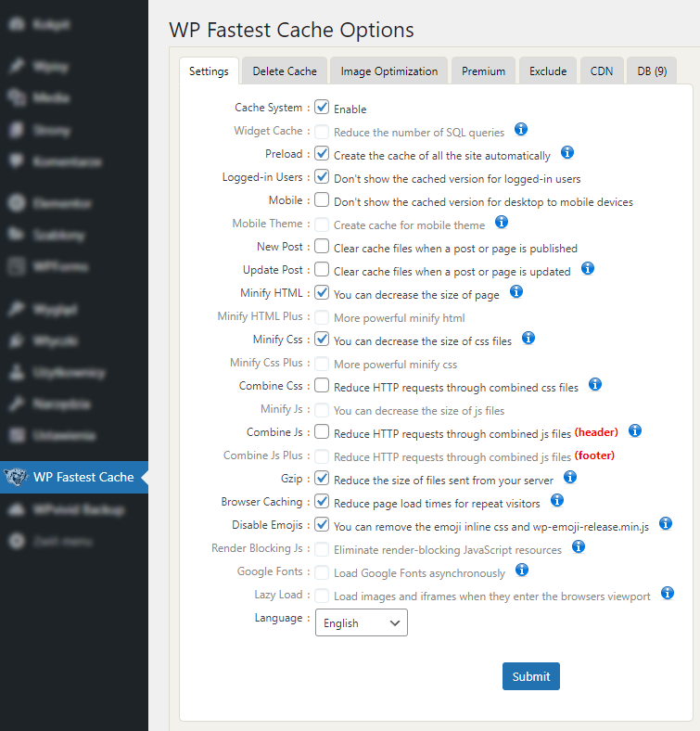
Task: Click the "Language" label
Action: point(278,618)
